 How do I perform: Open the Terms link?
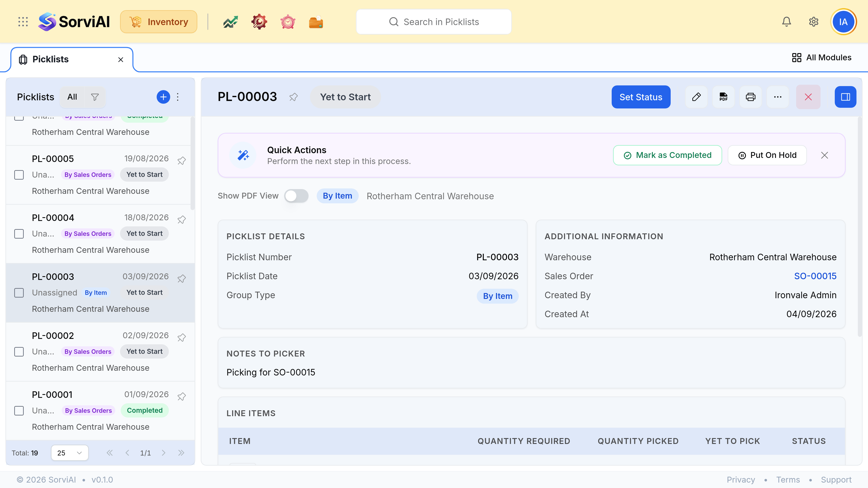[x=788, y=480]
